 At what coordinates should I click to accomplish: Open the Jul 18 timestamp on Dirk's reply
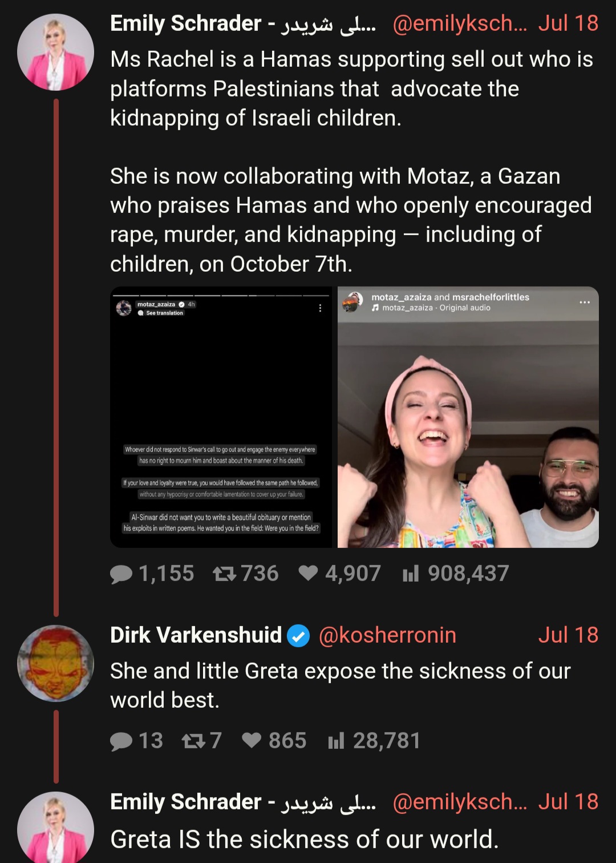point(568,635)
